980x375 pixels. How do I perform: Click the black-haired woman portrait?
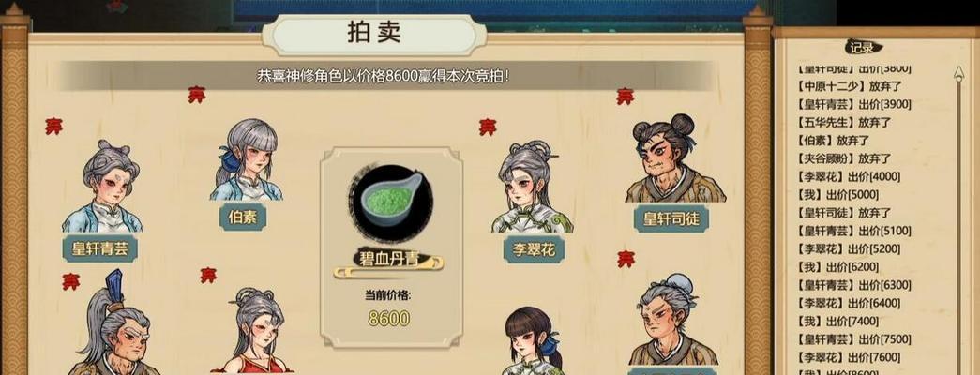pos(533,340)
